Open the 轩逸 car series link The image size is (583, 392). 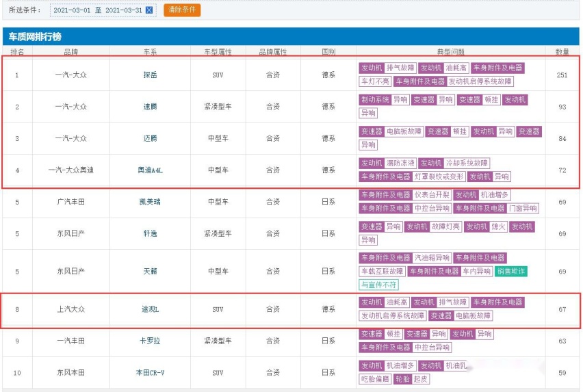point(150,233)
